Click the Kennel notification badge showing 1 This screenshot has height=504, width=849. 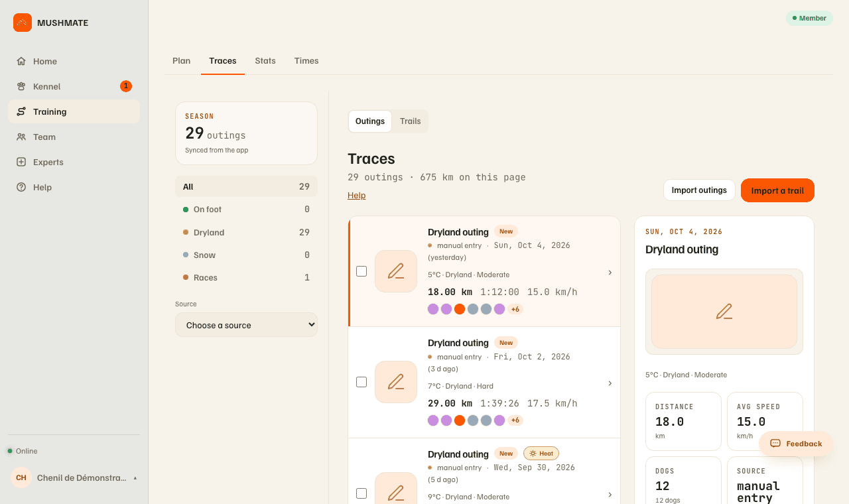point(126,86)
